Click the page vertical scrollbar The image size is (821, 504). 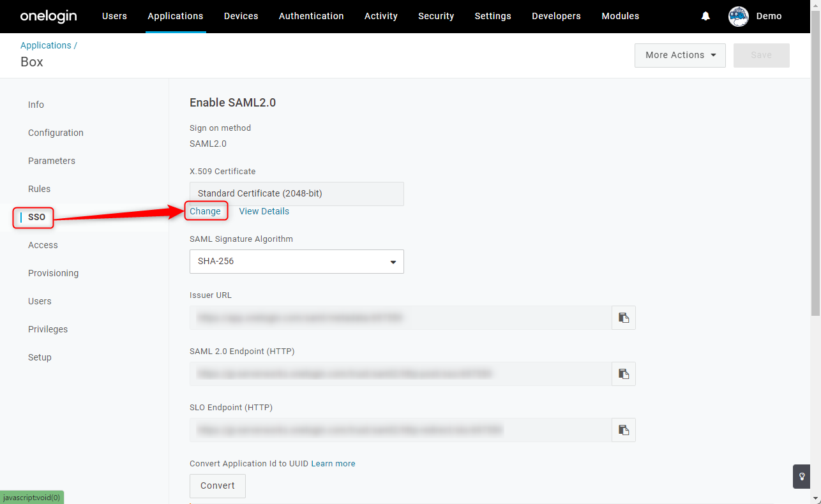pyautogui.click(x=816, y=159)
